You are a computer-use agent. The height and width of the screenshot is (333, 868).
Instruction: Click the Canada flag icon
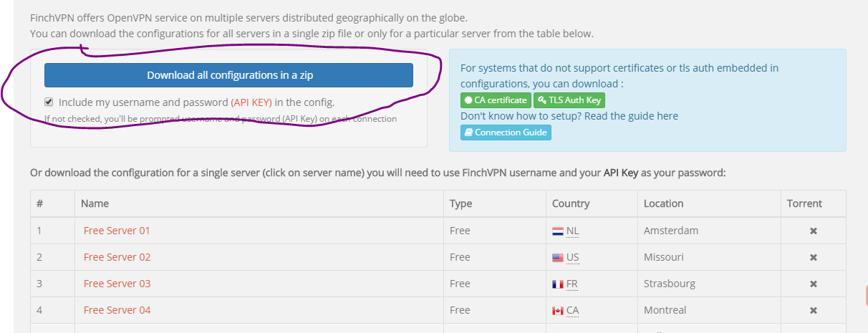558,311
